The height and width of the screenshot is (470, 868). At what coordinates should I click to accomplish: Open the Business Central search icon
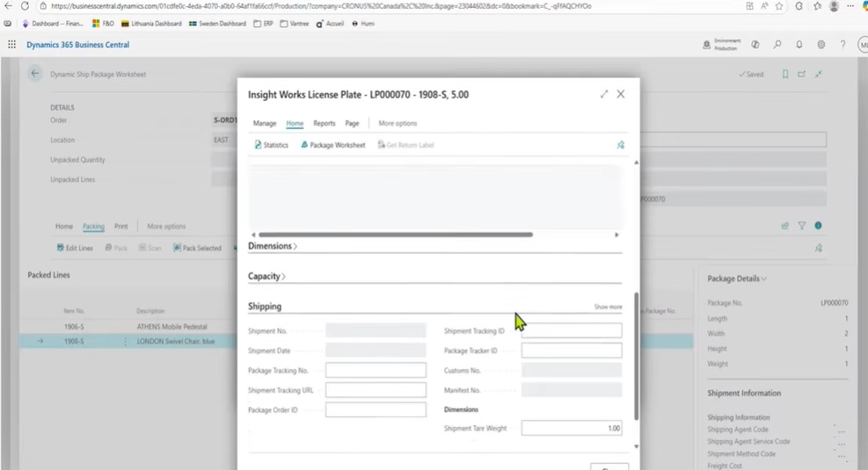tap(777, 44)
